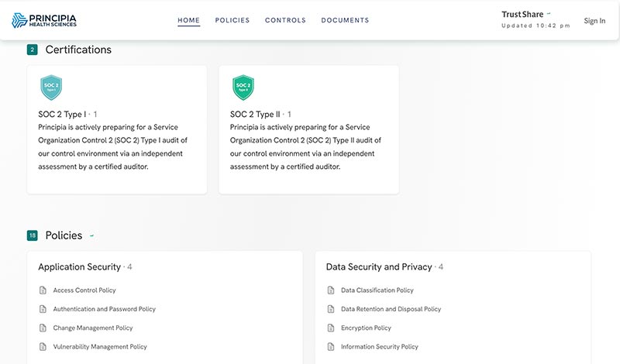Viewport: 620px width, 364px height.
Task: Open the Change Management Policy
Action: point(93,328)
